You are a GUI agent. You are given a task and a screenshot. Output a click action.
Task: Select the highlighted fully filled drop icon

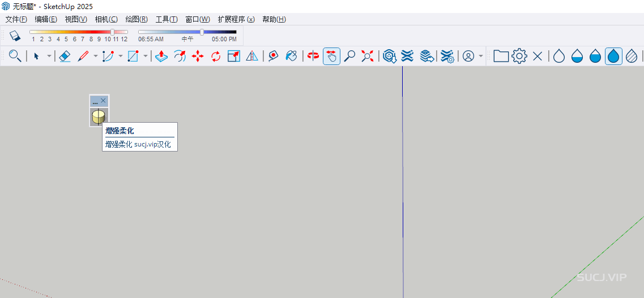click(x=613, y=56)
